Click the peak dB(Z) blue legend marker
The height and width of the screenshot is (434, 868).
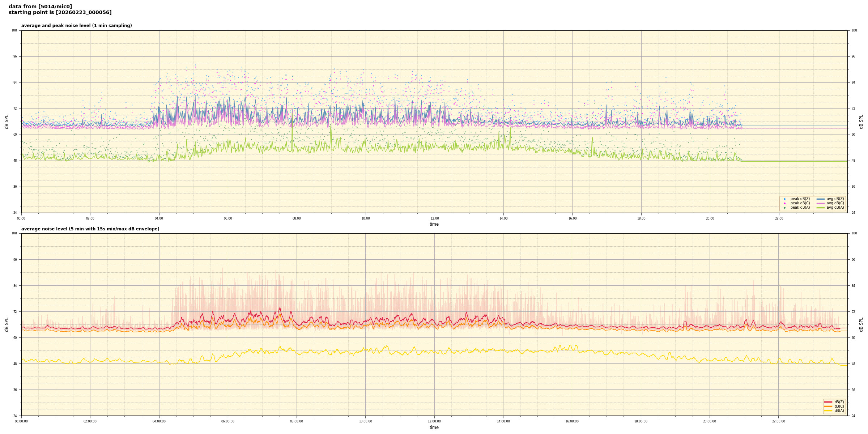784,199
